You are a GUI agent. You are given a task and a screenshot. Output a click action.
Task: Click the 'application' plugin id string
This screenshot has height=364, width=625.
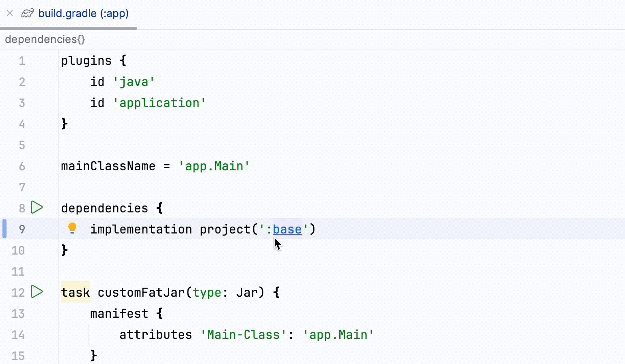click(159, 103)
